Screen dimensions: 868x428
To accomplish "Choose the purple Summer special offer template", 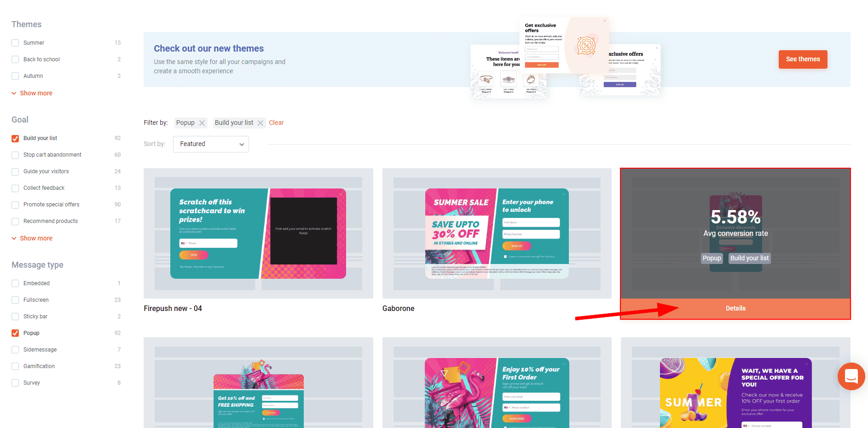I will [x=735, y=392].
